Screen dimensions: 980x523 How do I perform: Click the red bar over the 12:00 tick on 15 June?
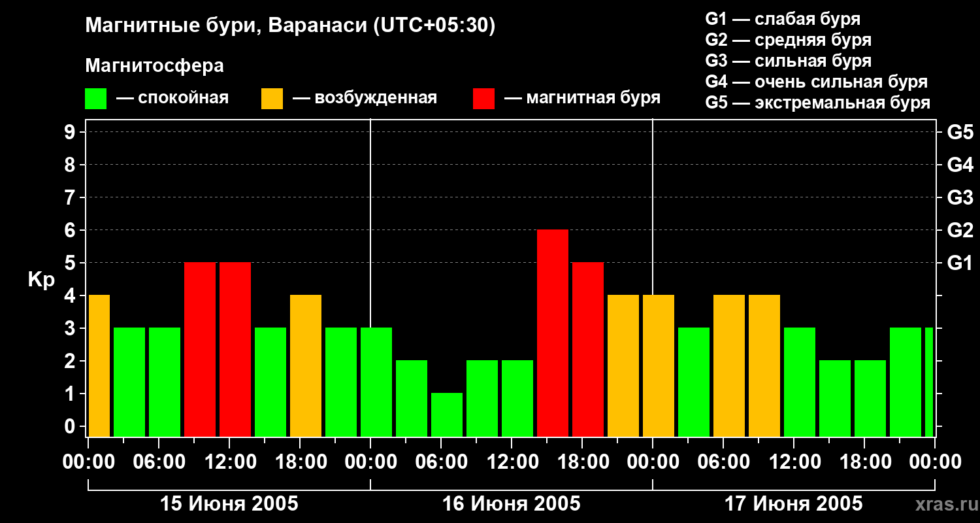(x=235, y=349)
